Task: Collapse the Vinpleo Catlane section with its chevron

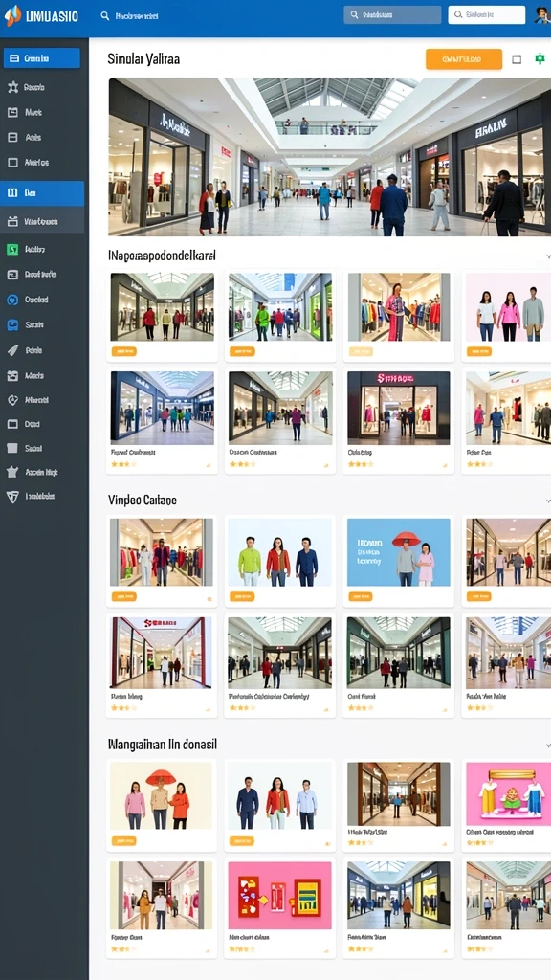Action: click(x=548, y=501)
